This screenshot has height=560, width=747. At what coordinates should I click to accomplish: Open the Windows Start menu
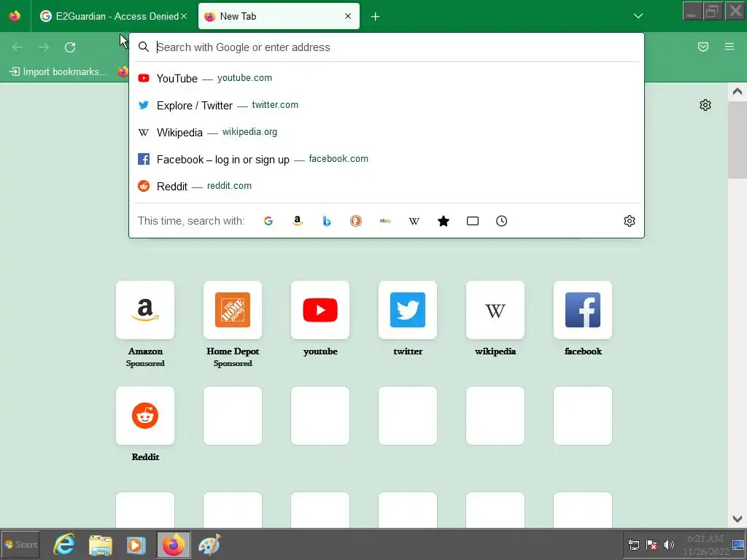click(20, 544)
